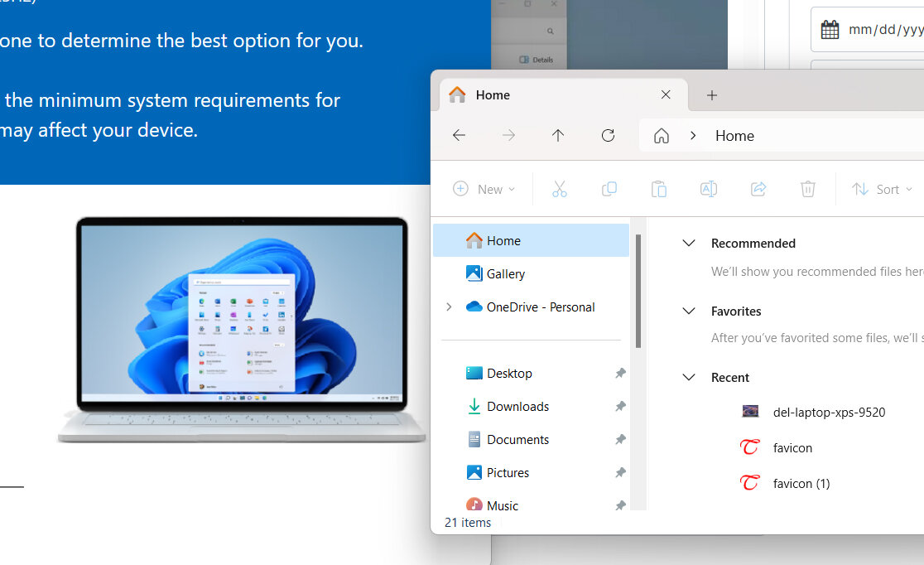Click the navigation pane scrollbar
Screen dimensions: 924x565
[638, 291]
